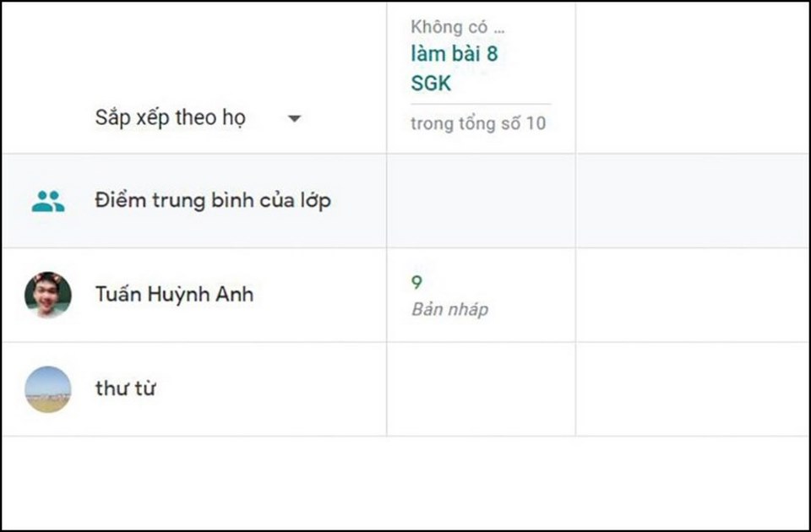This screenshot has height=532, width=811.
Task: Select class average cell for bài 8 SGK
Action: [x=481, y=201]
